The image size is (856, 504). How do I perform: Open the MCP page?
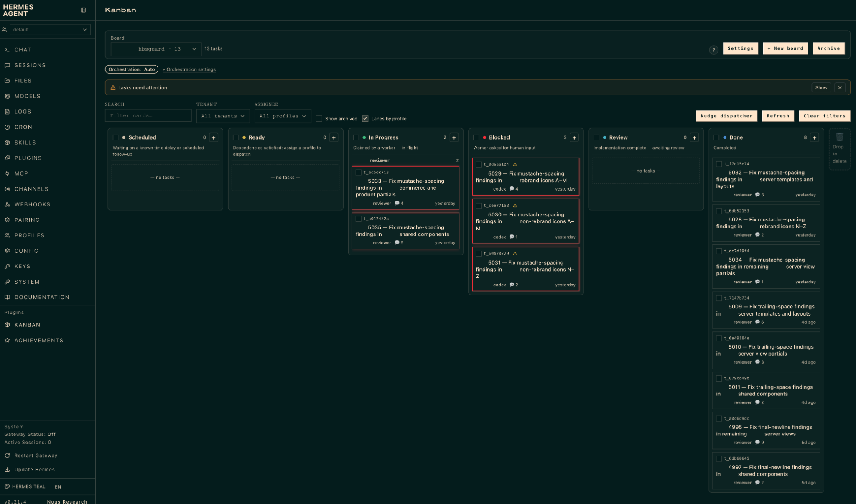[x=21, y=173]
